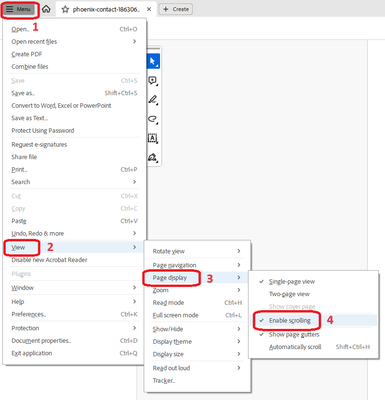This screenshot has height=400, width=385.
Task: Close the phoenix-contact document tab
Action: 149,9
